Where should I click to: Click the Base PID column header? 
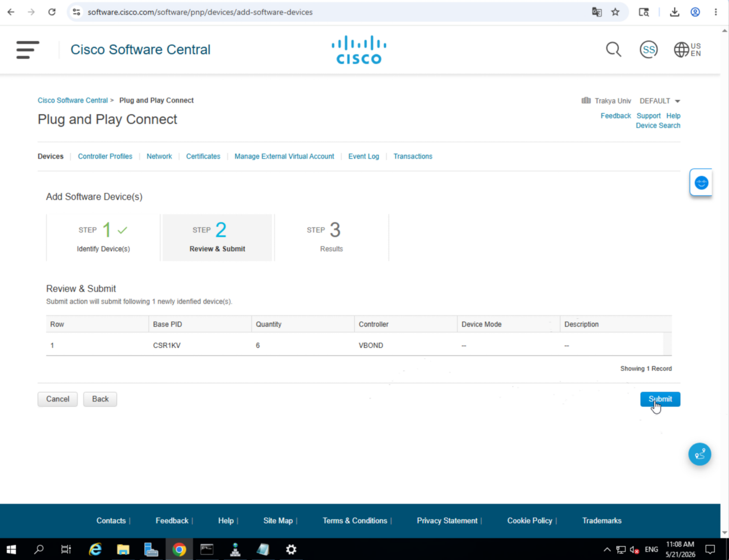click(200, 324)
